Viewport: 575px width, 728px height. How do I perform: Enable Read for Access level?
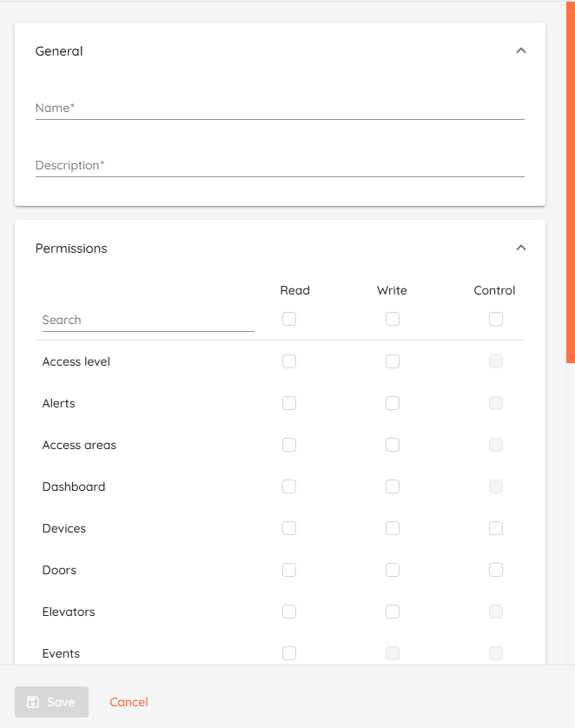[x=289, y=361]
